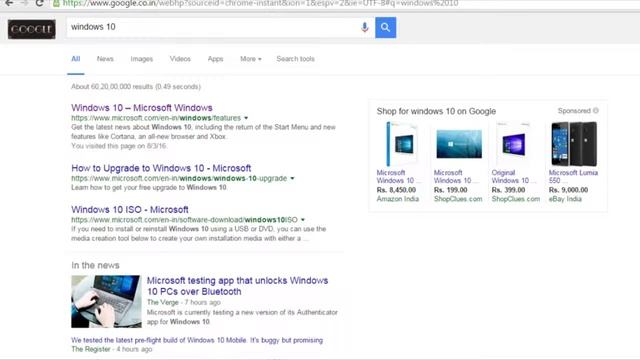Click the laptop news article thumbnail
Screen dimensions: 640x360
(106, 302)
